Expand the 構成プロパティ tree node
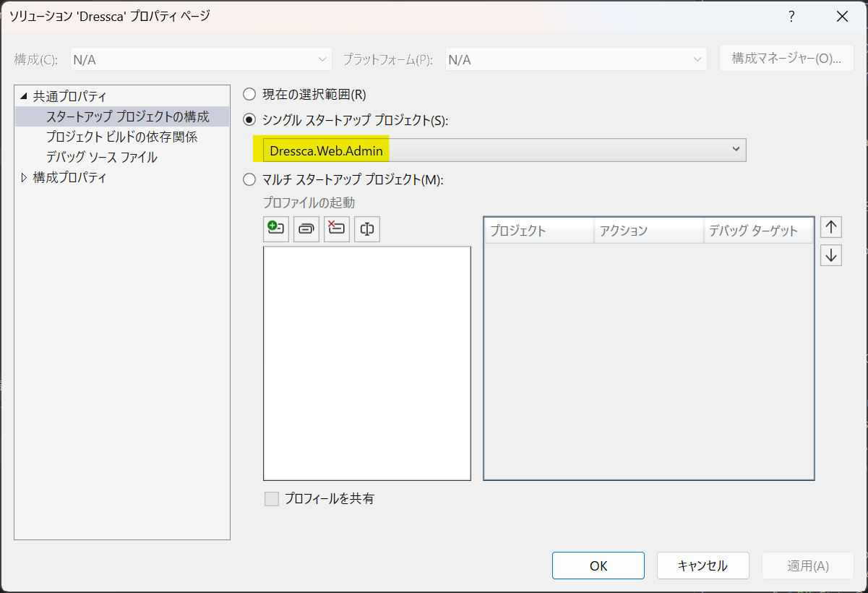 point(24,177)
